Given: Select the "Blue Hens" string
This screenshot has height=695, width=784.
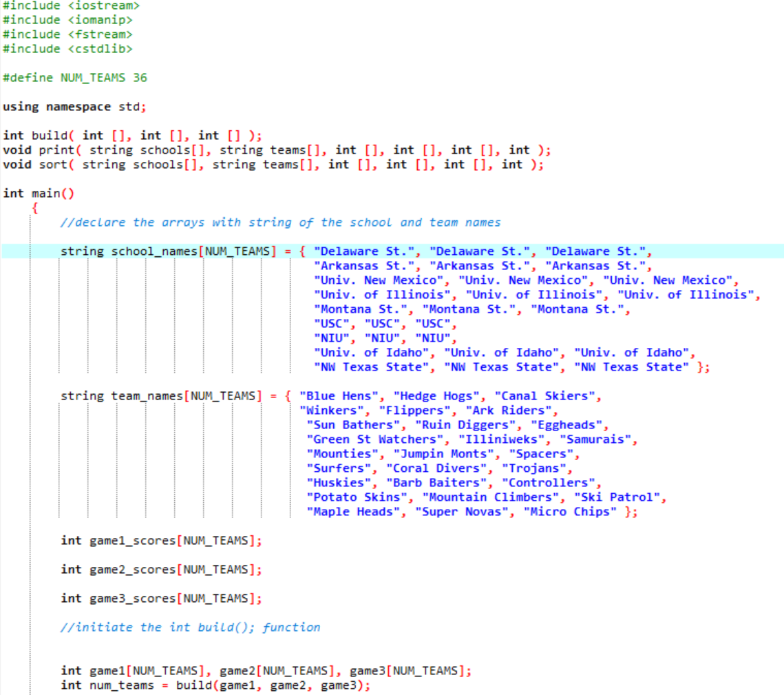Looking at the screenshot, I should coord(339,396).
